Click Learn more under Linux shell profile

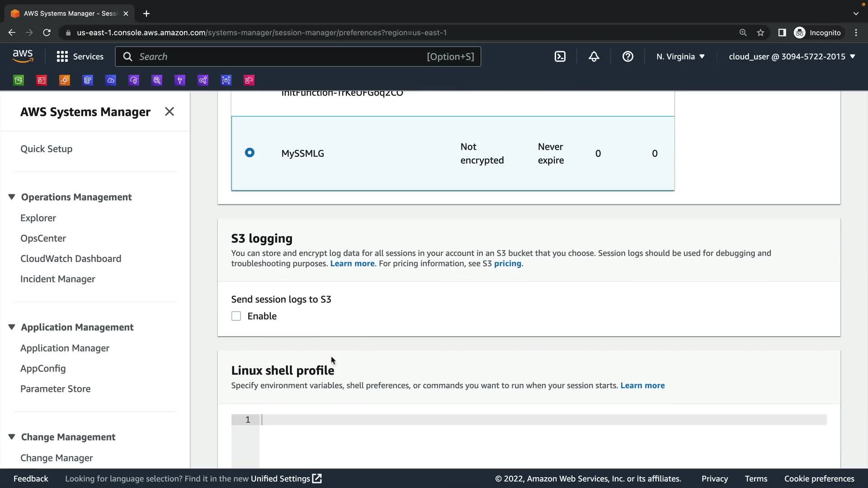(x=642, y=385)
